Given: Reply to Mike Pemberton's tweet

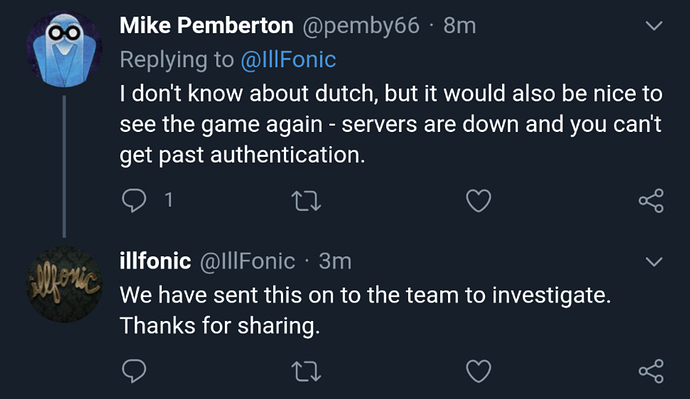Looking at the screenshot, I should pos(134,201).
